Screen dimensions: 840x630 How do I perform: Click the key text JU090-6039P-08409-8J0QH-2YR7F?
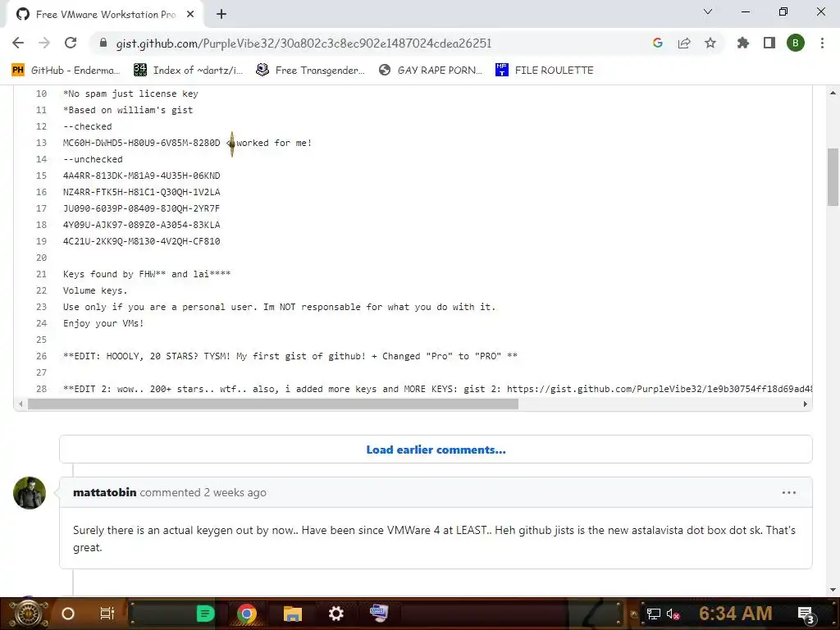click(x=141, y=208)
